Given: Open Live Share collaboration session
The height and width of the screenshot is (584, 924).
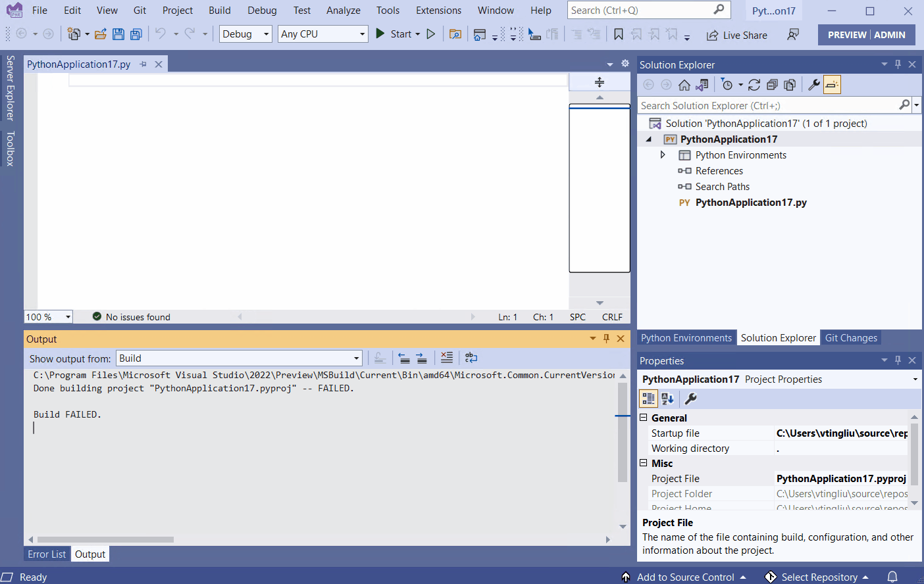Looking at the screenshot, I should (736, 35).
